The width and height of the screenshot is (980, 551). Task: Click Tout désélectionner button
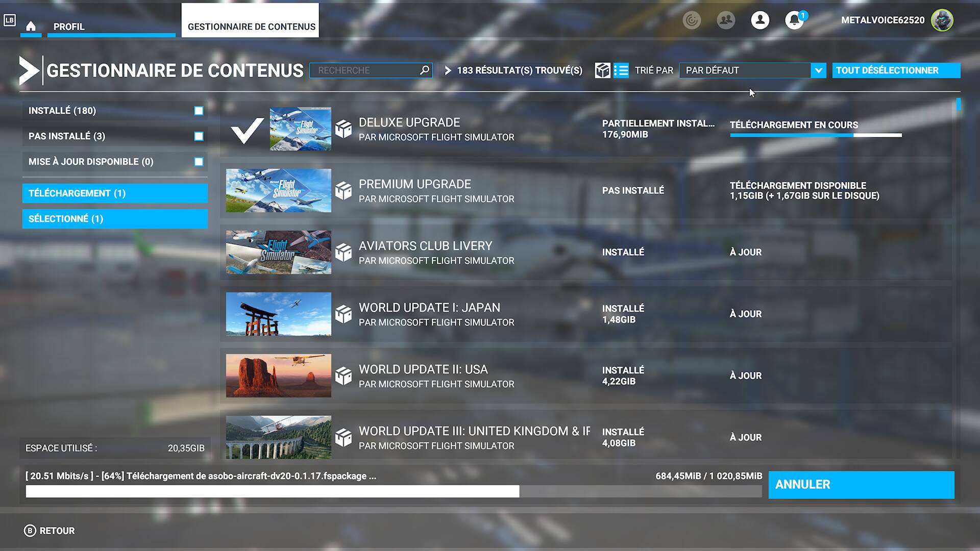896,70
